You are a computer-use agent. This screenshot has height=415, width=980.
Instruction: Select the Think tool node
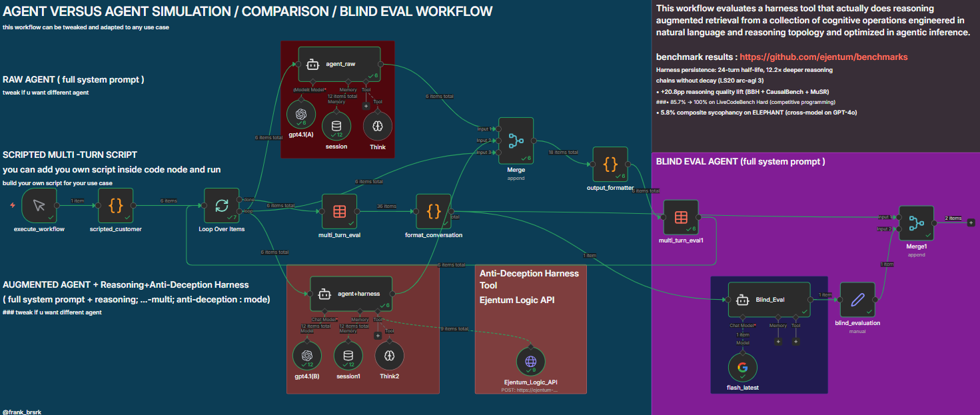pyautogui.click(x=377, y=125)
